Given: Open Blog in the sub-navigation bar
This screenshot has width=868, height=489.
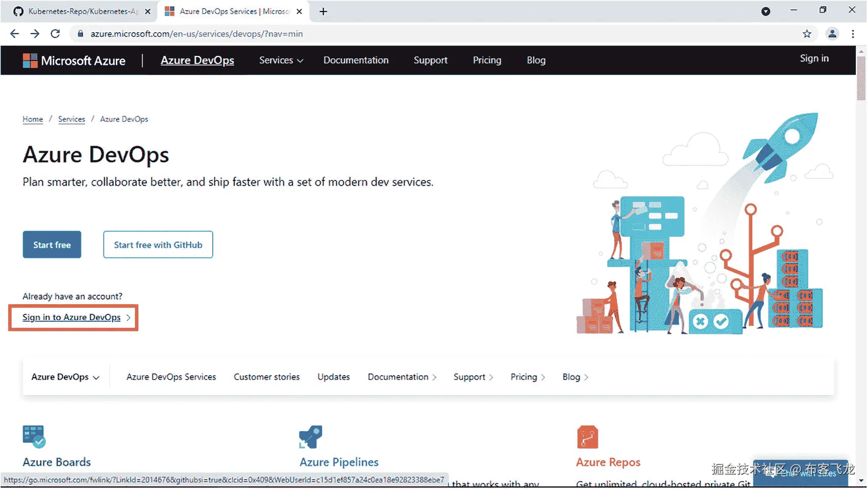Looking at the screenshot, I should (x=575, y=377).
